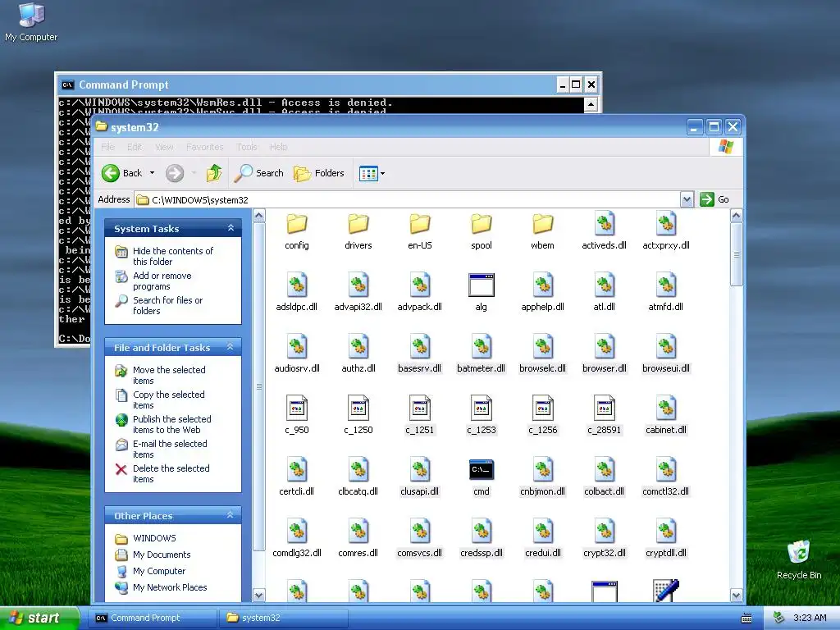Screen dimensions: 840x630
Task: Open My Computer desktop icon
Action: [31, 22]
